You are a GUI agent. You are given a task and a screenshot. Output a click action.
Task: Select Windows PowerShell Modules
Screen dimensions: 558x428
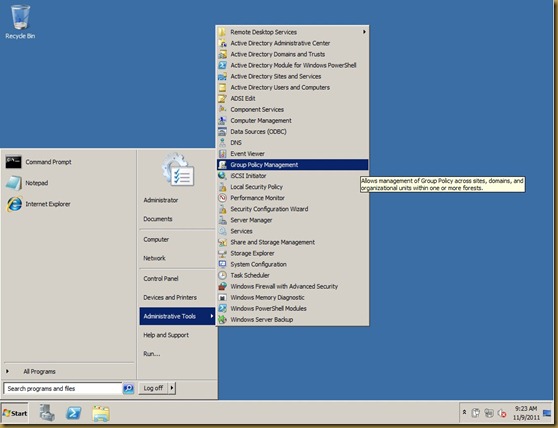[x=293, y=308]
